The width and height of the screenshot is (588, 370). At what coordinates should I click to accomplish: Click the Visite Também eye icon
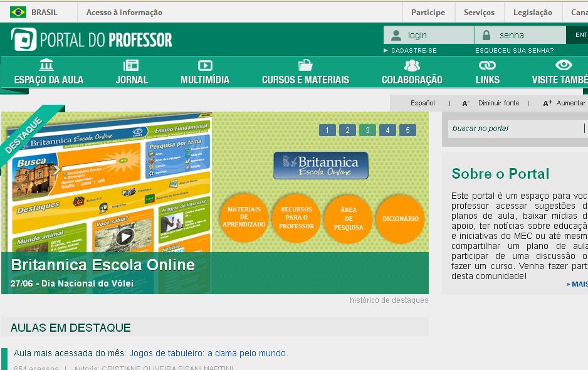coord(564,65)
